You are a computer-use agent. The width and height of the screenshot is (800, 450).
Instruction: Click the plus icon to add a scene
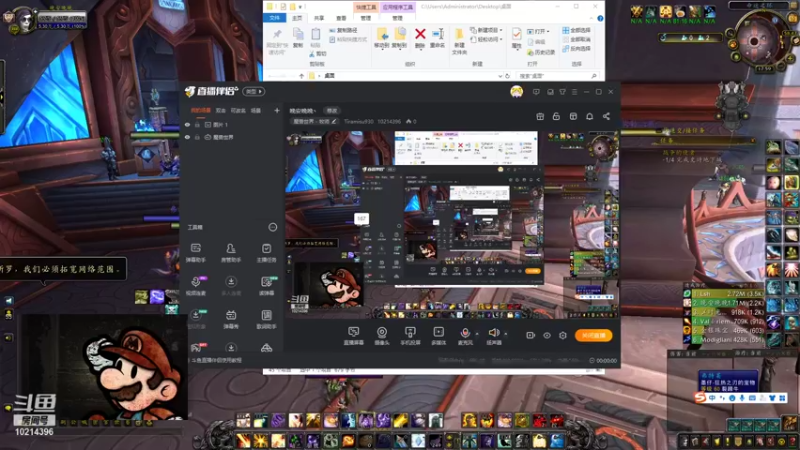(277, 110)
